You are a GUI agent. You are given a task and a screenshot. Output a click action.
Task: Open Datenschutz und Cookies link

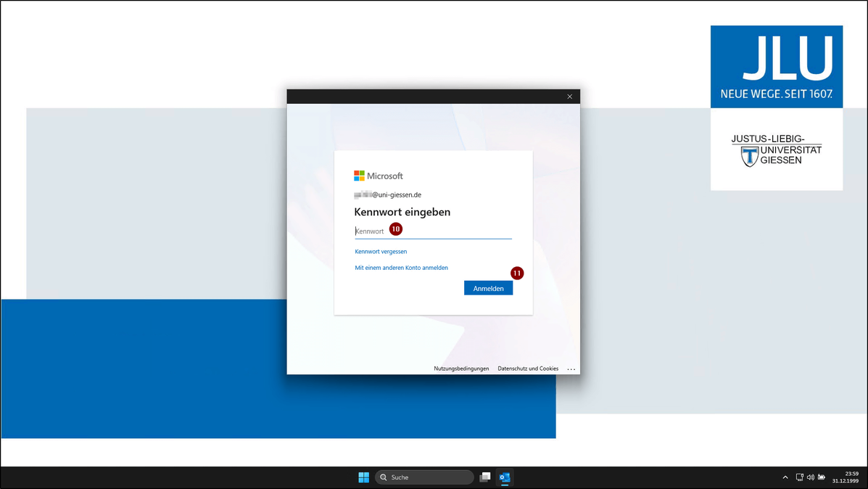[528, 369]
